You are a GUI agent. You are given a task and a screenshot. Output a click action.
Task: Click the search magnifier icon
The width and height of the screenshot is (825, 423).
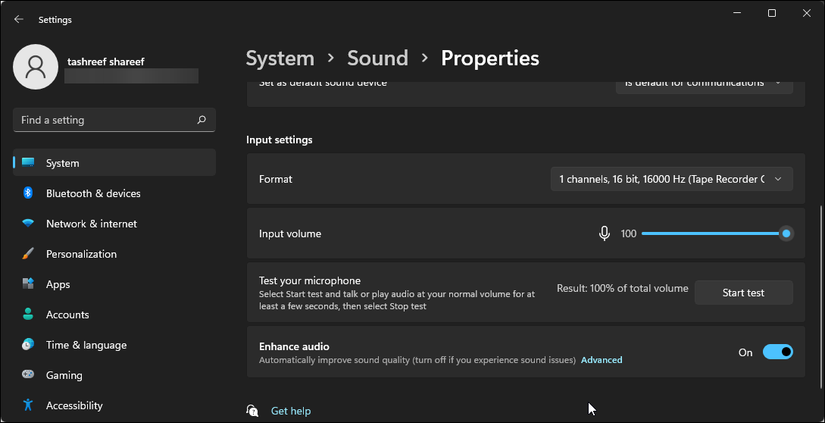tap(201, 120)
